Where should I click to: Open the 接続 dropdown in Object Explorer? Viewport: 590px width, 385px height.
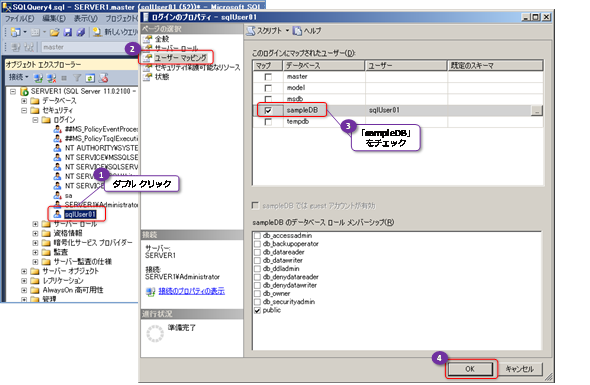18,78
